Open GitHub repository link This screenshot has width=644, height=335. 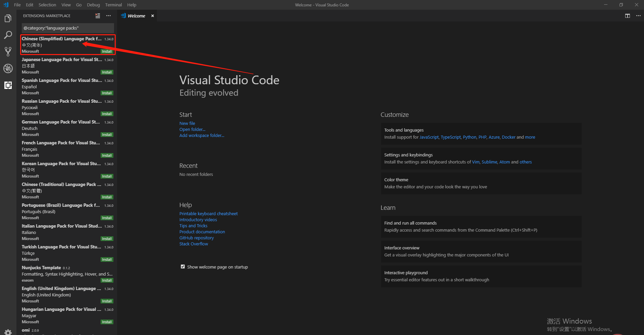click(197, 238)
